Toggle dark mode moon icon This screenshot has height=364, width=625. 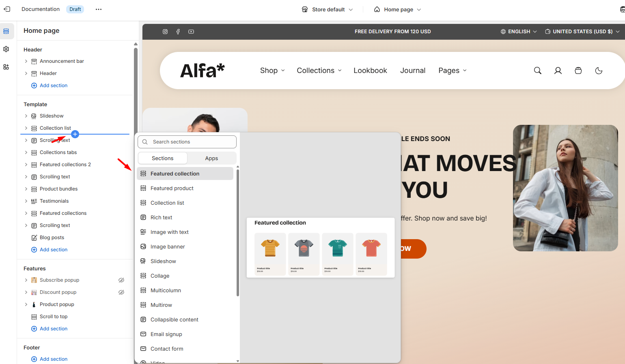599,71
